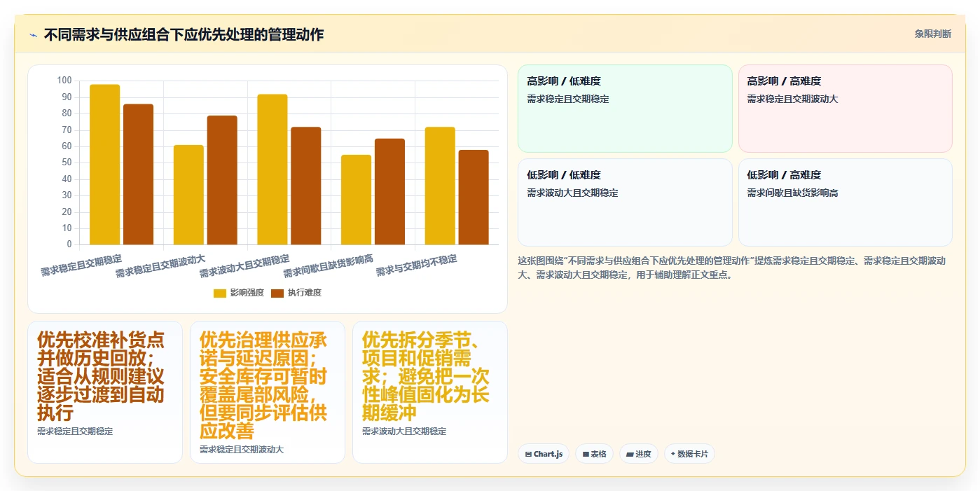Click 需求间歇且缺货影响高 text in quadrant card

point(792,193)
